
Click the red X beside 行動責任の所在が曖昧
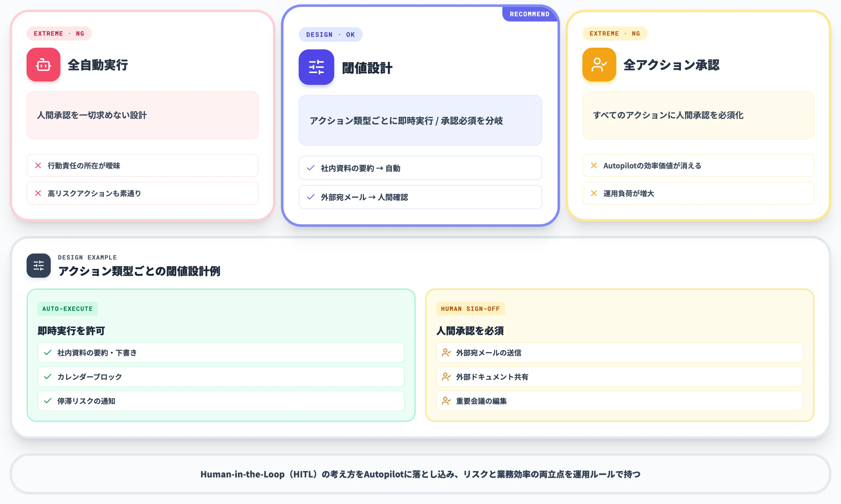pos(38,165)
